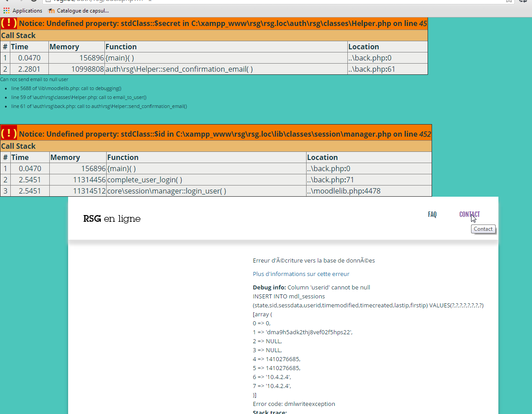
Task: Click the session ID string dma9h5adk2thj8vef02f5hps22
Action: [x=309, y=332]
